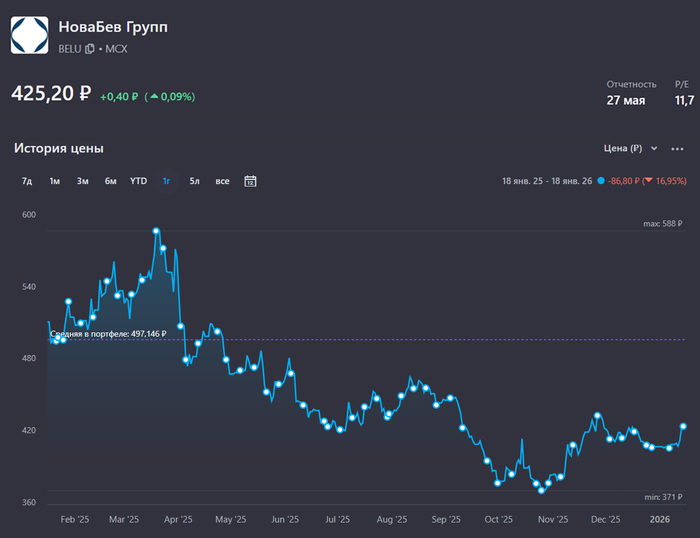700x538 pixels.
Task: Click the chart peak point at max 588
Action: 157,231
